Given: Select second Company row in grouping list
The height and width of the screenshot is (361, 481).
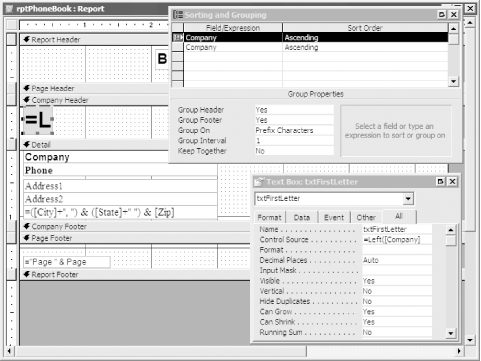Looking at the screenshot, I should (315, 47).
